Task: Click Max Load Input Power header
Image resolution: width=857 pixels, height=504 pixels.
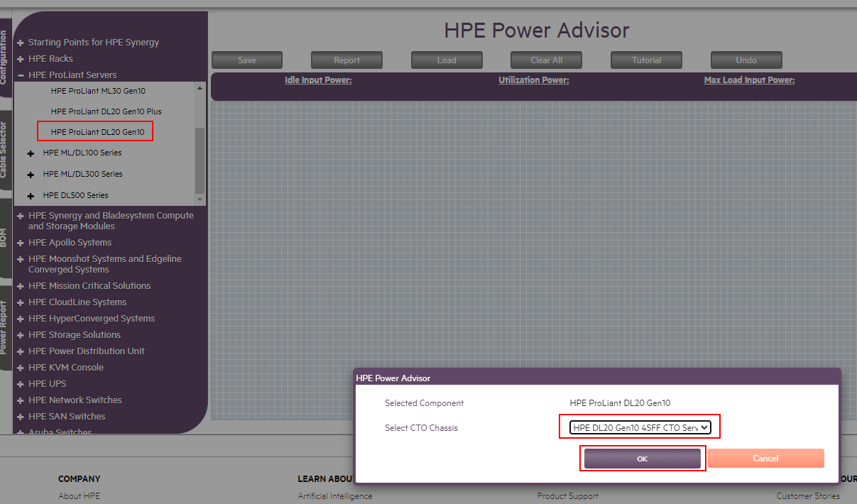Action: tap(749, 80)
